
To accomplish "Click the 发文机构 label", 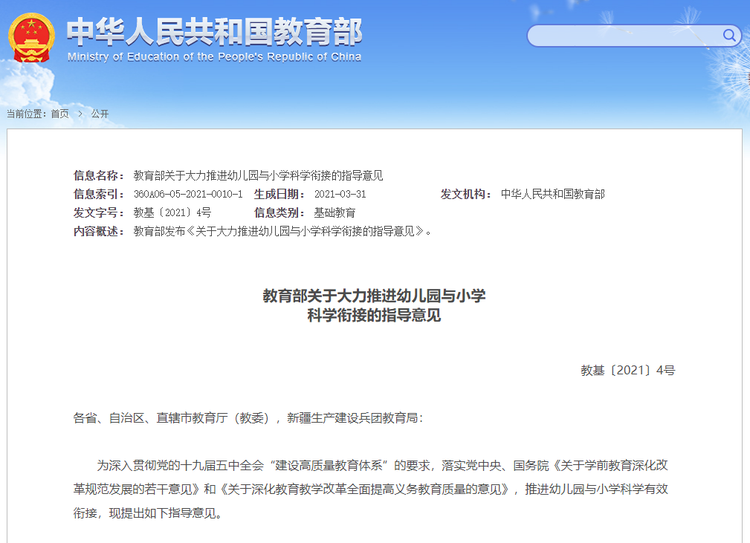I will [x=466, y=194].
